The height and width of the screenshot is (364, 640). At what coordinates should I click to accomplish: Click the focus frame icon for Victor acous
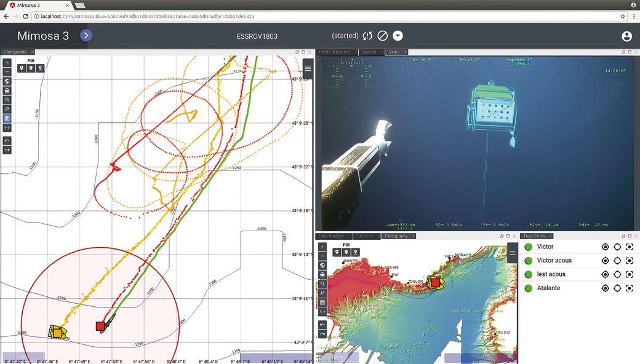[630, 261]
